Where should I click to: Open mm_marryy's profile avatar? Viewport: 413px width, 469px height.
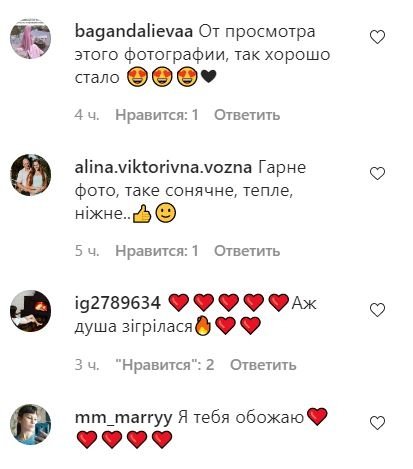pyautogui.click(x=31, y=424)
